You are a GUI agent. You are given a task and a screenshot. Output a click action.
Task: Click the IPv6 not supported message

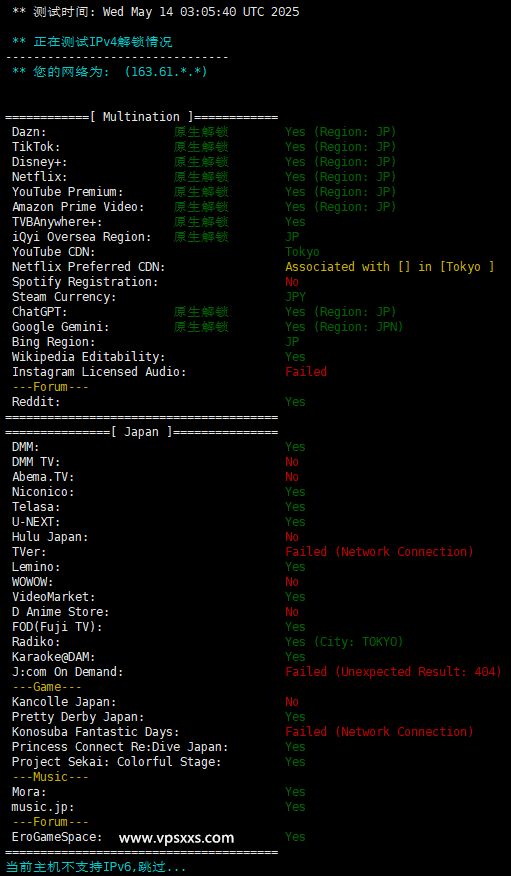coord(95,868)
